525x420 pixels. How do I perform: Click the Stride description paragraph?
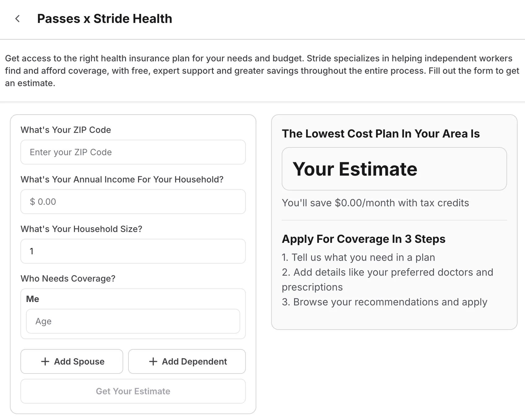262,71
